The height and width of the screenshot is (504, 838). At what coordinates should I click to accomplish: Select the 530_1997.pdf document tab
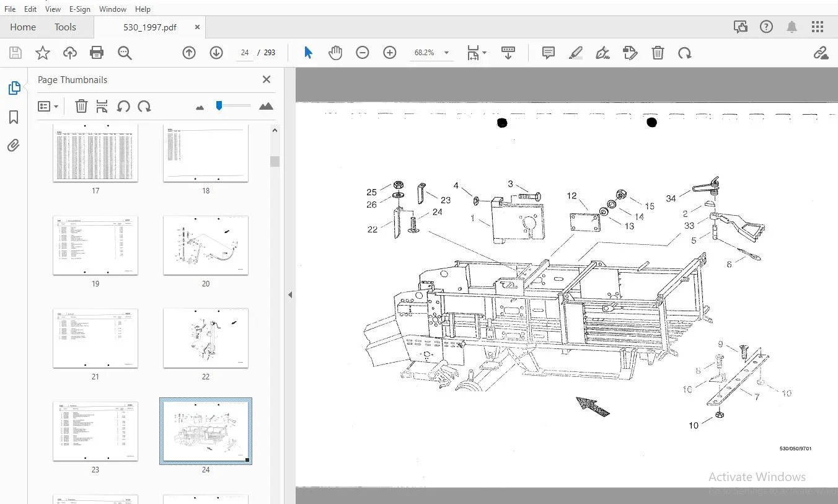point(149,27)
